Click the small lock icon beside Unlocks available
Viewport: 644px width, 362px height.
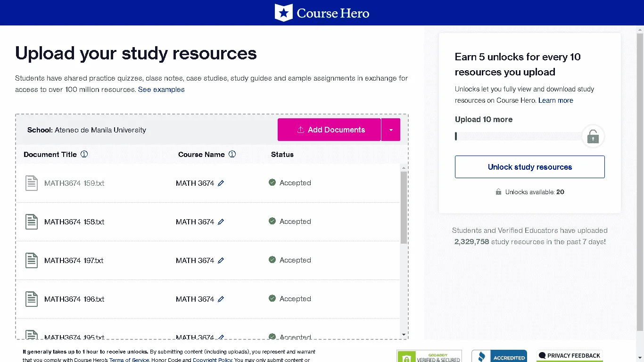(x=498, y=192)
